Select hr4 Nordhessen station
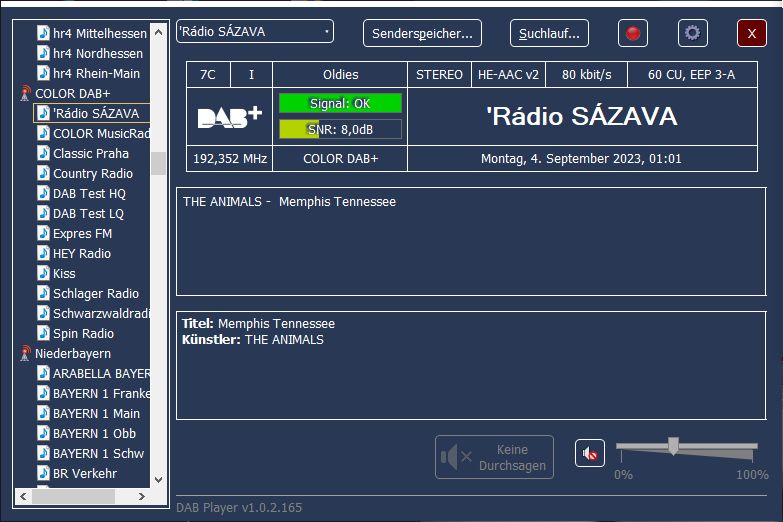The height and width of the screenshot is (522, 783). coord(98,53)
